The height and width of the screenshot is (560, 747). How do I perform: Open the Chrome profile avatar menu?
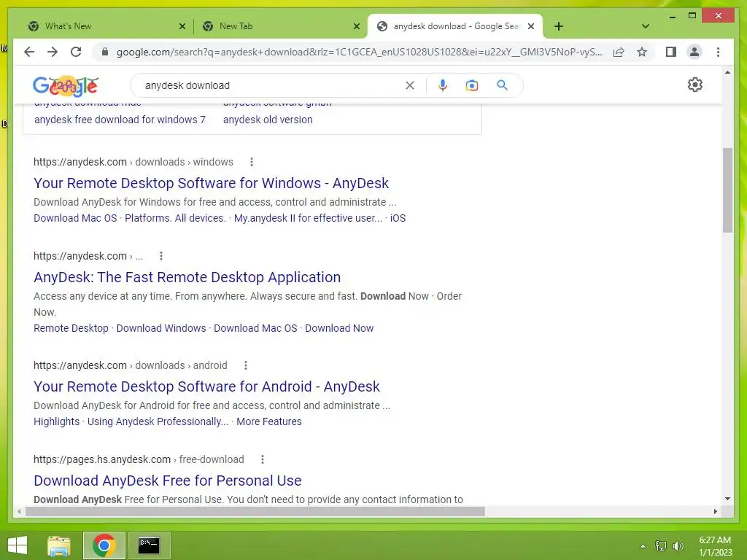coord(694,52)
